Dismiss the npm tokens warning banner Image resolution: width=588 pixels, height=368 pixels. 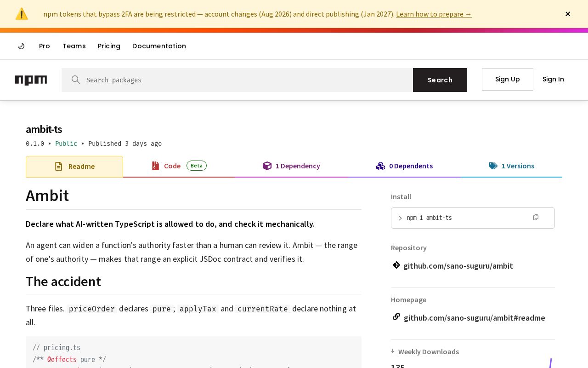pyautogui.click(x=568, y=14)
